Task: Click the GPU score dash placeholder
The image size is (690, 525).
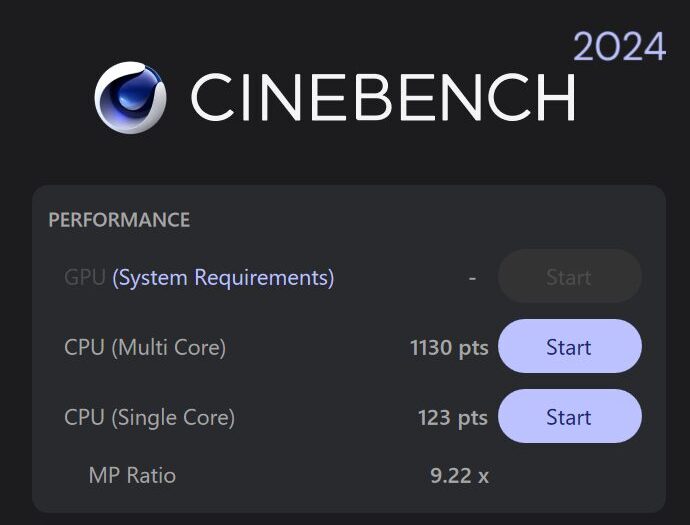Action: pos(472,279)
